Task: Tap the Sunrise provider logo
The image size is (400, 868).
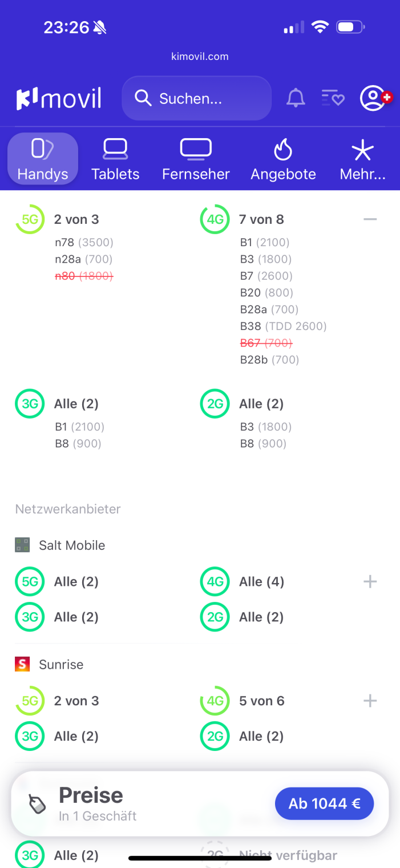Action: click(x=22, y=664)
